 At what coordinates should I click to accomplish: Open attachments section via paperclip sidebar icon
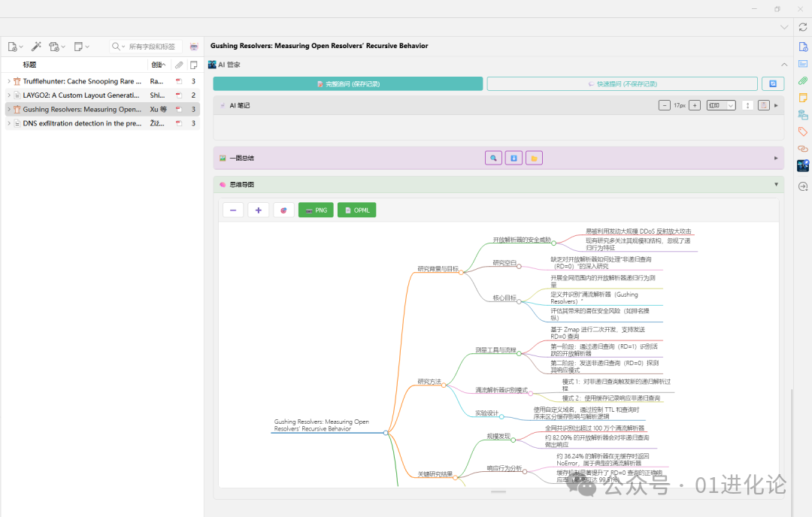click(802, 80)
